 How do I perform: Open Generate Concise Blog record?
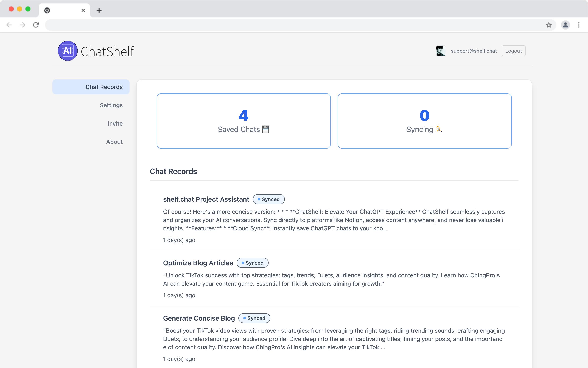point(199,318)
